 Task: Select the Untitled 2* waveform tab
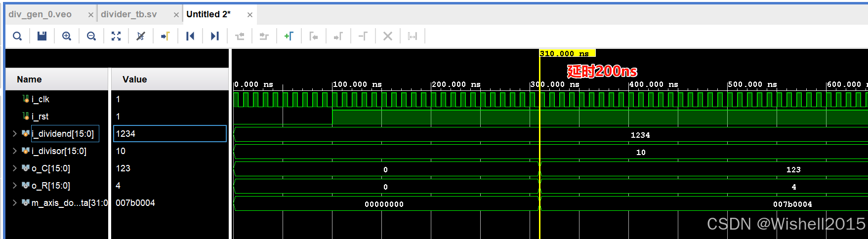[208, 14]
